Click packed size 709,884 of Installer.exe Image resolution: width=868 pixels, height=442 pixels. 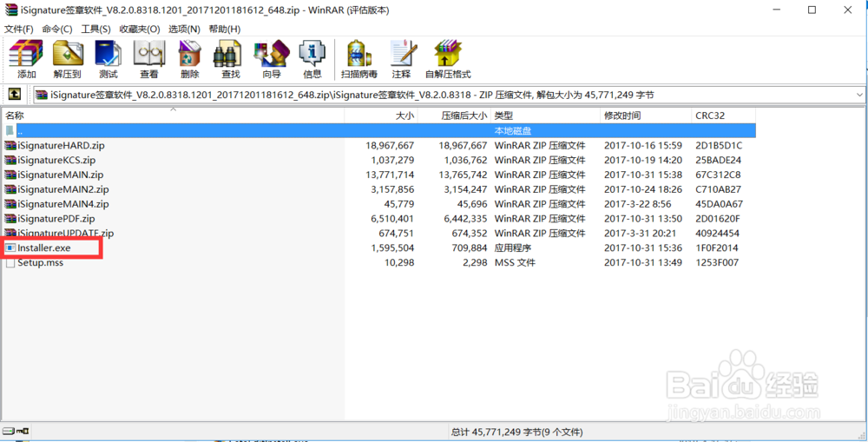pos(469,248)
